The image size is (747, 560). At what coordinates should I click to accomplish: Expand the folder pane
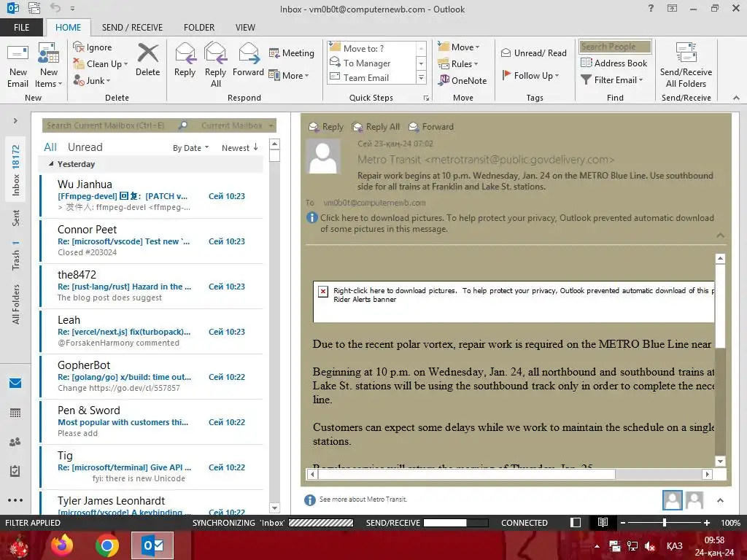click(x=15, y=120)
